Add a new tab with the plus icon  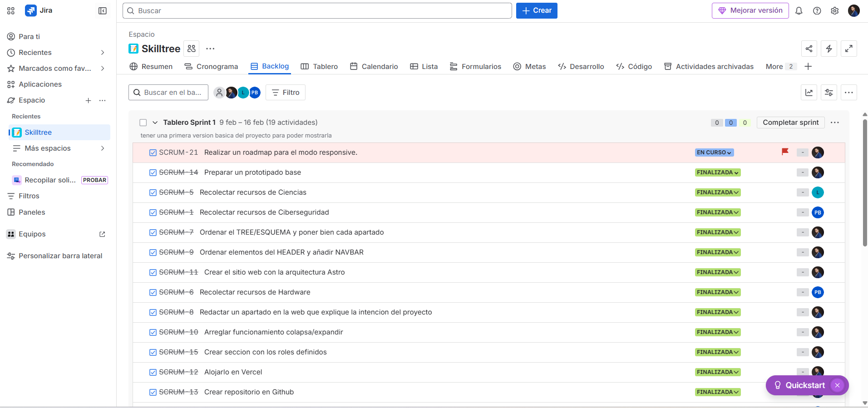[x=808, y=66]
